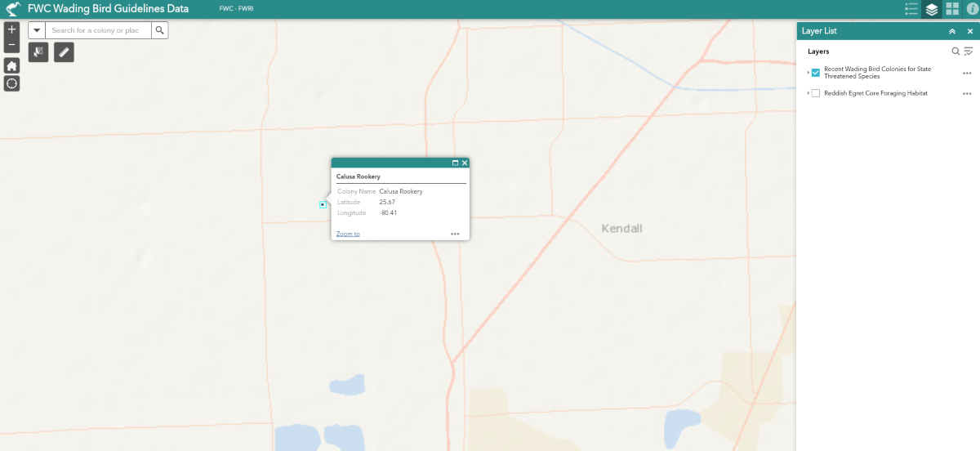Click the Zoom to link
This screenshot has width=980, height=451.
(348, 234)
